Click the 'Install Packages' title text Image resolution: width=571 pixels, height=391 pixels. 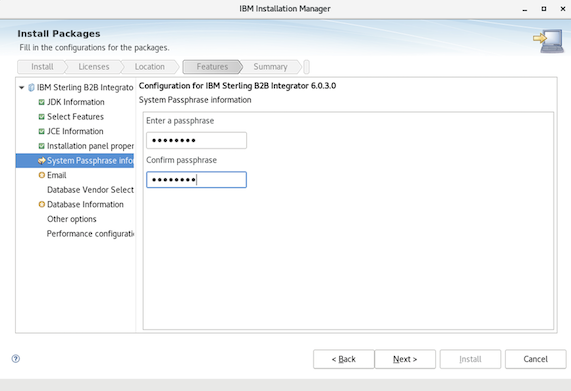click(59, 33)
